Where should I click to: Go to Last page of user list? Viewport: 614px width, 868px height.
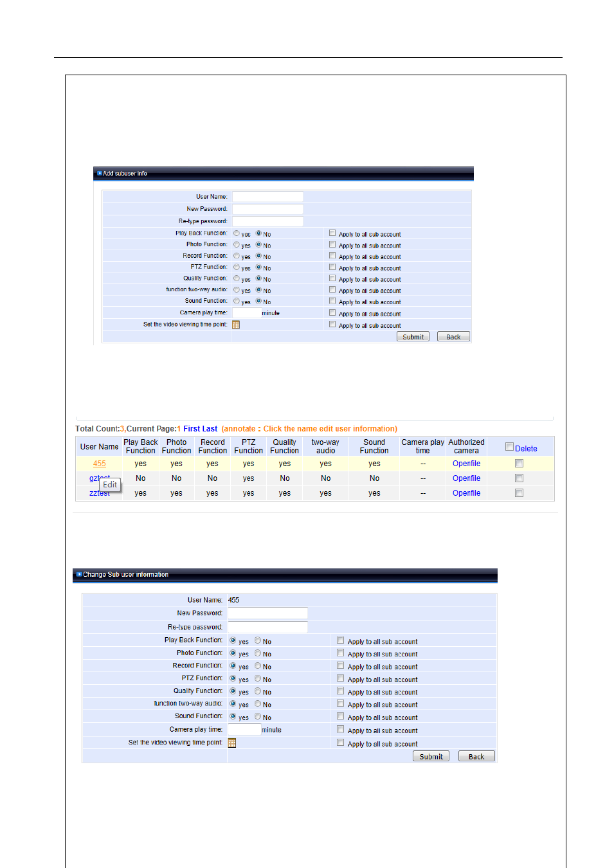[x=210, y=429]
